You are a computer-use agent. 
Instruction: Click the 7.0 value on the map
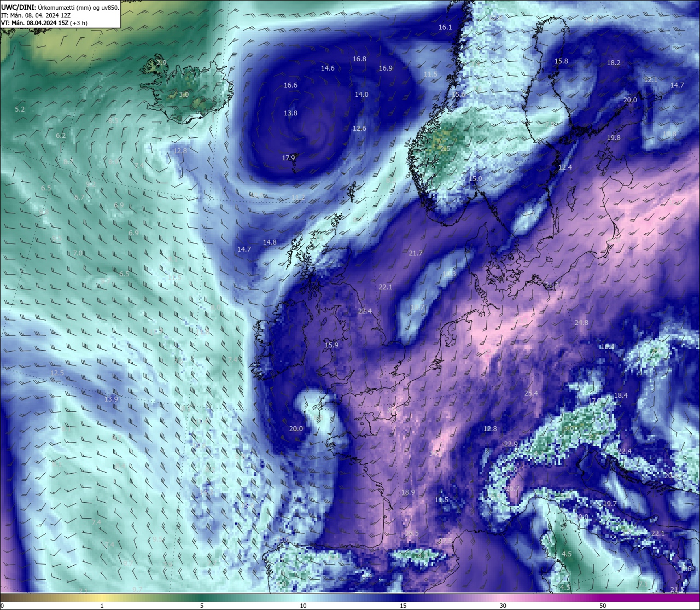(x=78, y=253)
